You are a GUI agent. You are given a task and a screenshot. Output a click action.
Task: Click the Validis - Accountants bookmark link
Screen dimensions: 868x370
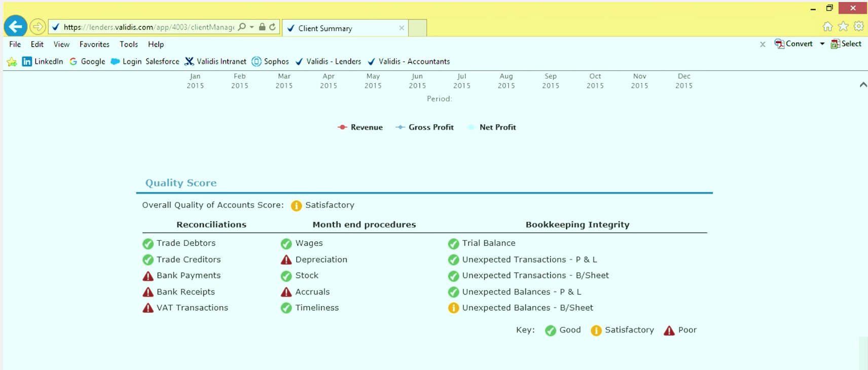click(x=409, y=61)
